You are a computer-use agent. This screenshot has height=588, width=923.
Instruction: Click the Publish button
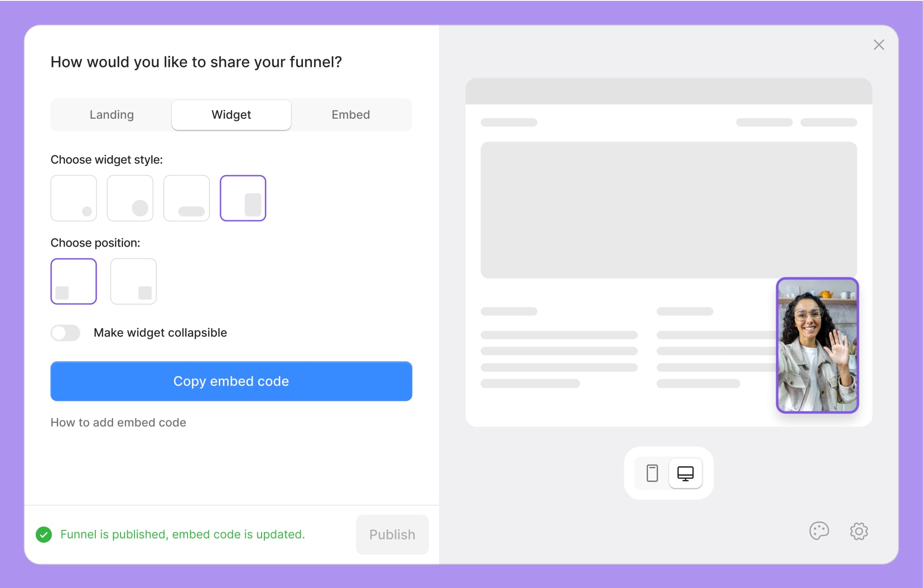click(392, 534)
